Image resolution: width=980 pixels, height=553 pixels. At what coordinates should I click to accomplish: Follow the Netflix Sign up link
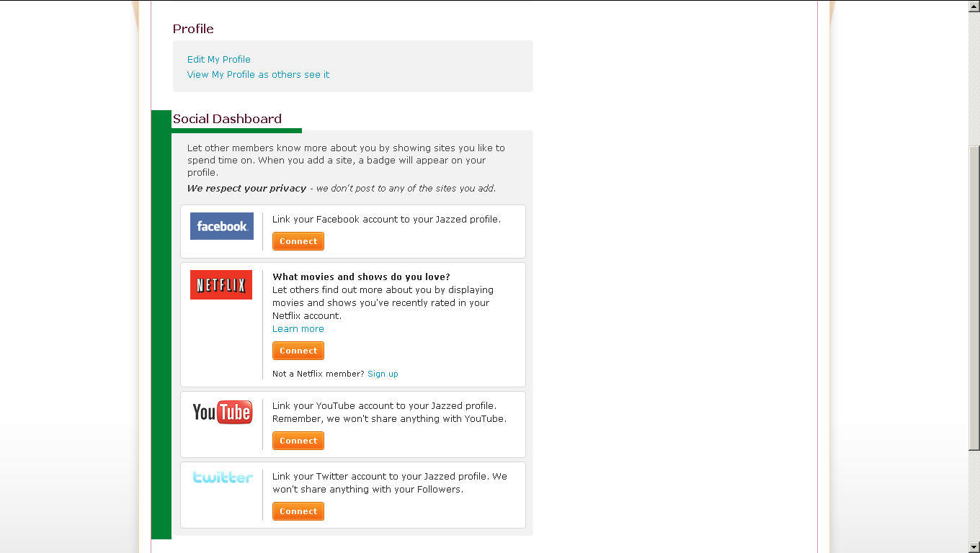(x=383, y=374)
